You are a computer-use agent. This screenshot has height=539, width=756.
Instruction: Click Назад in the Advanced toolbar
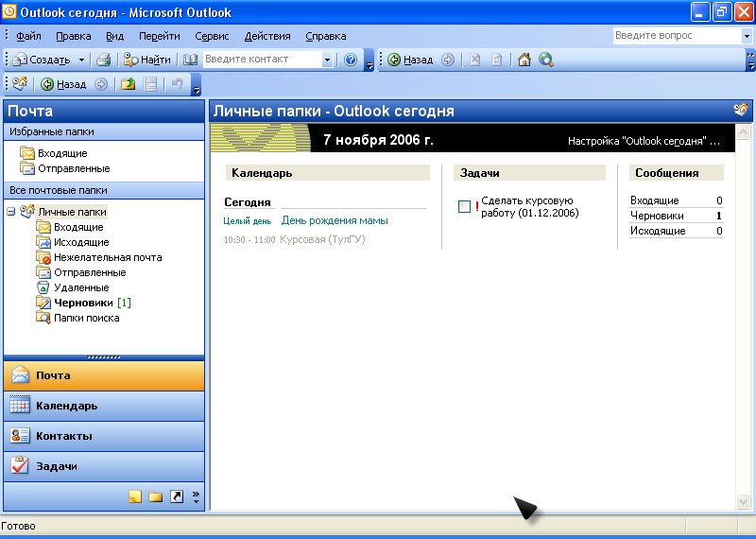[63, 84]
